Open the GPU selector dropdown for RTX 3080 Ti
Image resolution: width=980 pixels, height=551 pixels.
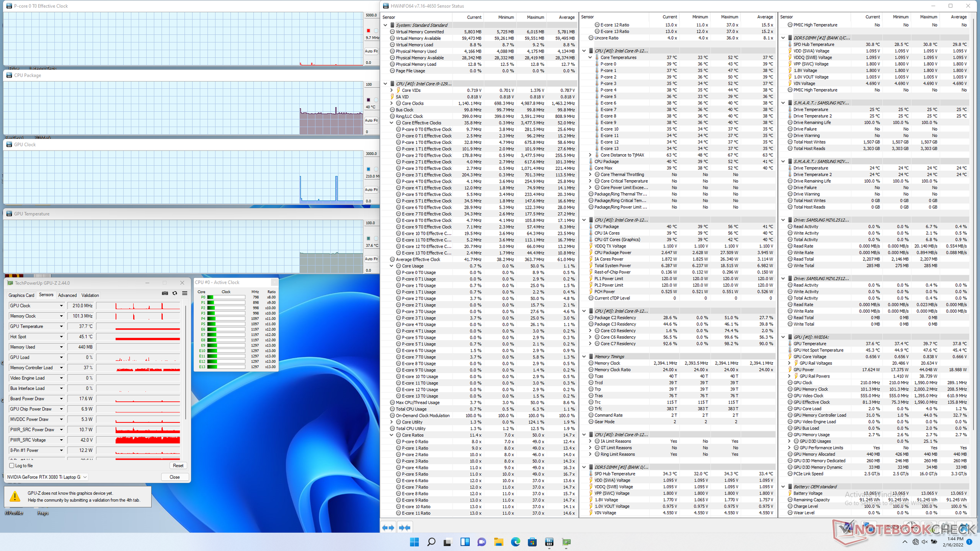point(85,477)
